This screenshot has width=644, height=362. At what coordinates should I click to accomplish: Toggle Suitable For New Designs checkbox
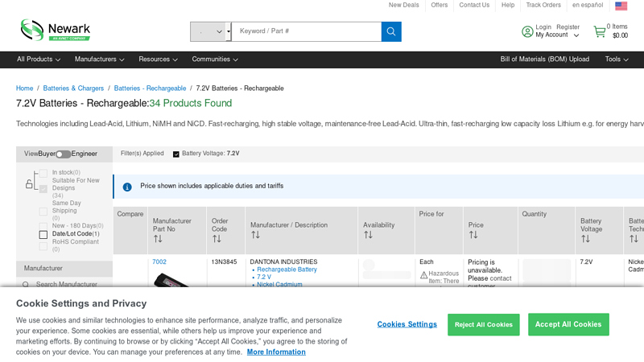point(43,188)
